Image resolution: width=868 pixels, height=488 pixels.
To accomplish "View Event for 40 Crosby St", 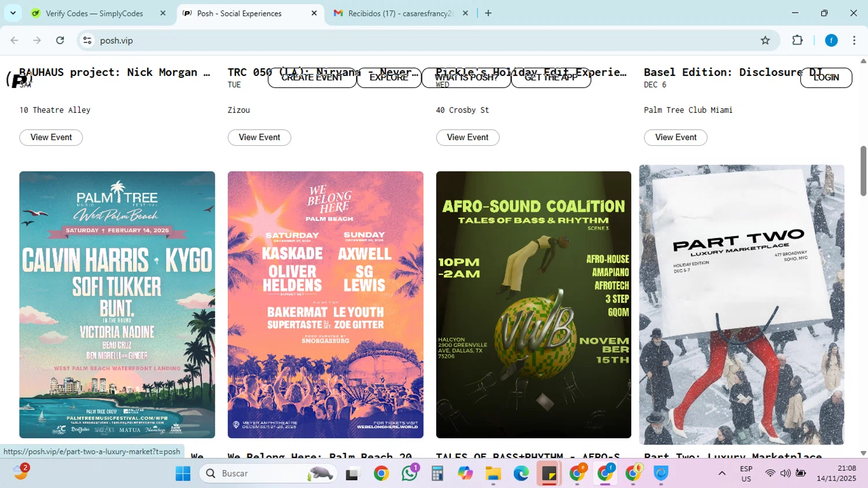I will tap(468, 137).
